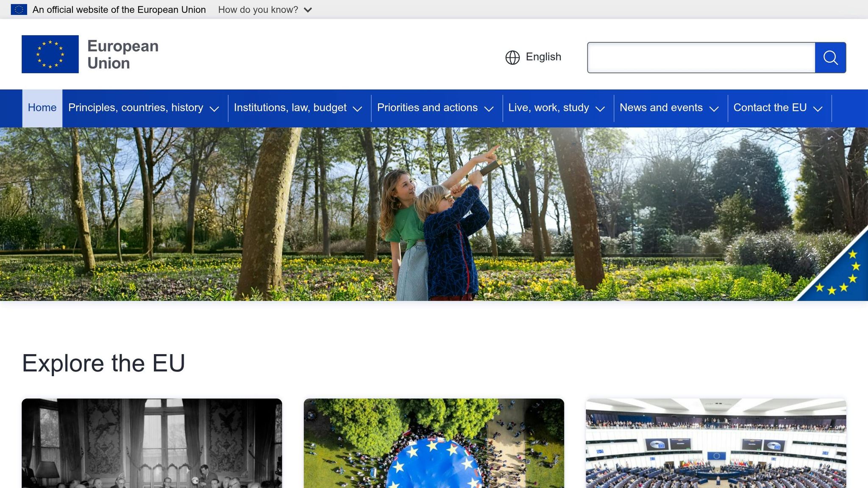The image size is (868, 488).
Task: Click the hero banner image of children
Action: [434, 214]
